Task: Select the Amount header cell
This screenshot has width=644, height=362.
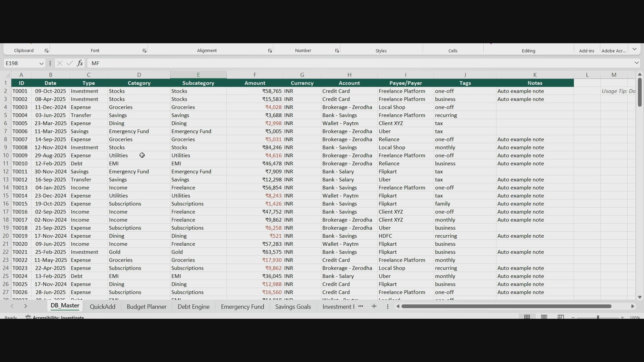Action: click(255, 83)
